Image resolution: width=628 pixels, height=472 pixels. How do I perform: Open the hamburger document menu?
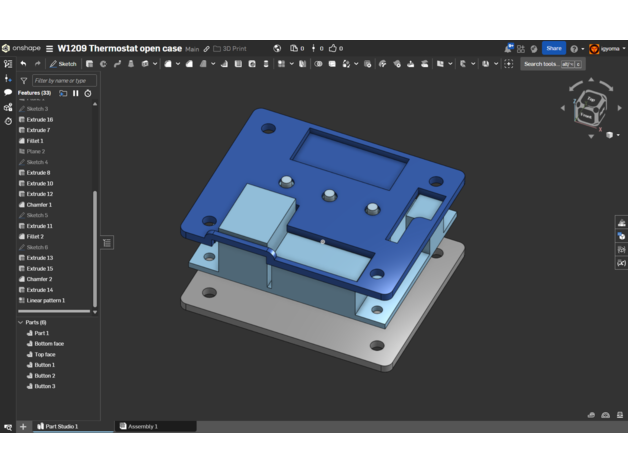click(50, 48)
